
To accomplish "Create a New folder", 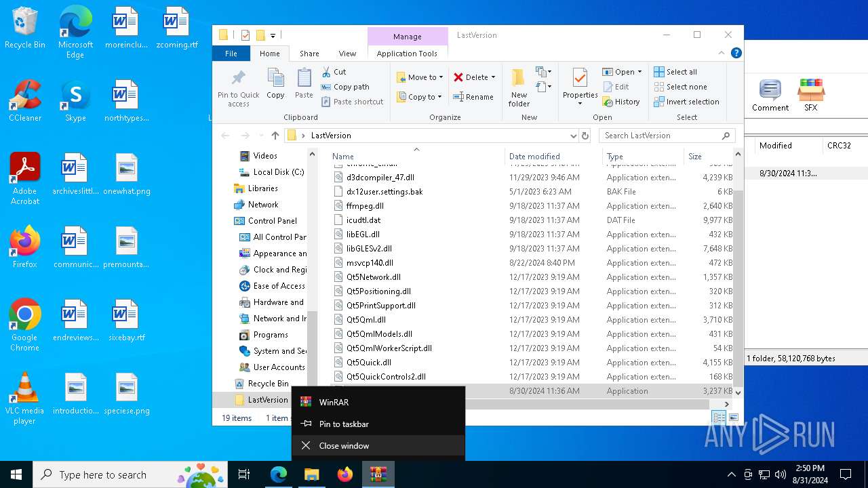I will 519,87.
